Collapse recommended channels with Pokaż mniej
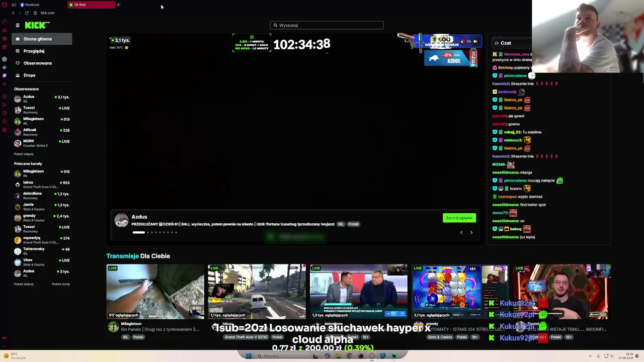The height and width of the screenshot is (362, 644). click(x=61, y=284)
